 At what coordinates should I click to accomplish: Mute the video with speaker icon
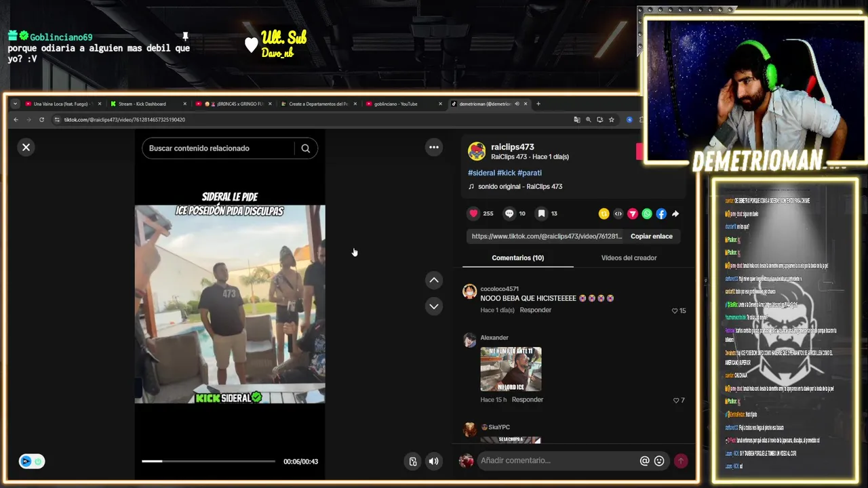434,462
